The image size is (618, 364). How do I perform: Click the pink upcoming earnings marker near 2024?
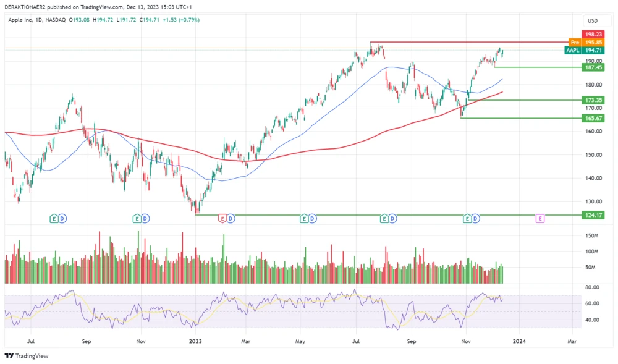(540, 218)
